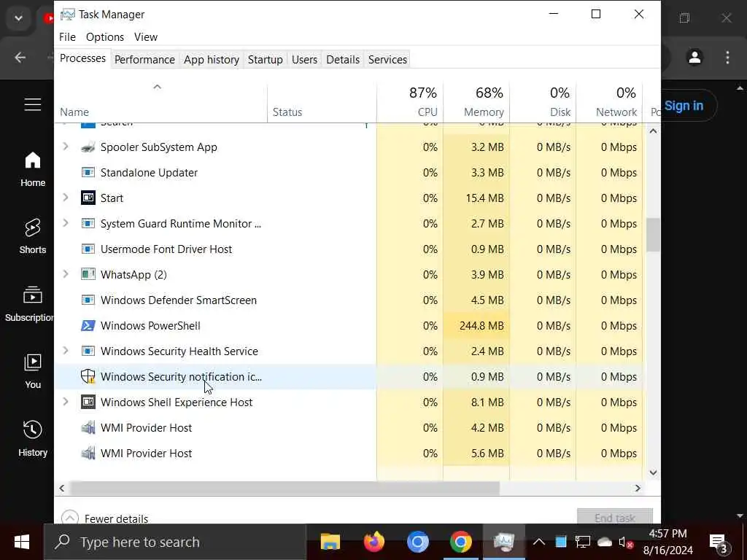Click the muted speaker tray icon
The image size is (747, 560).
(x=626, y=542)
